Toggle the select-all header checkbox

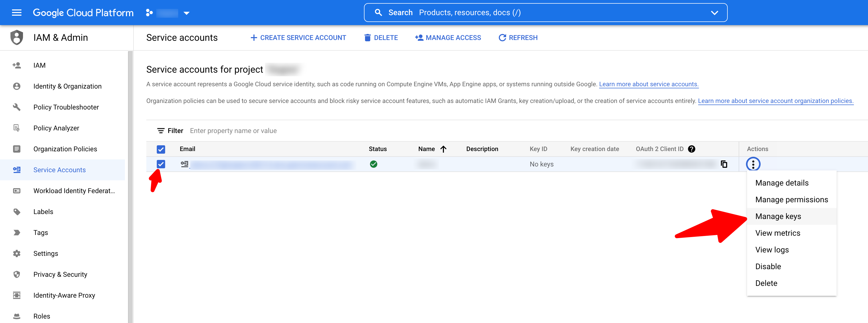(x=161, y=149)
